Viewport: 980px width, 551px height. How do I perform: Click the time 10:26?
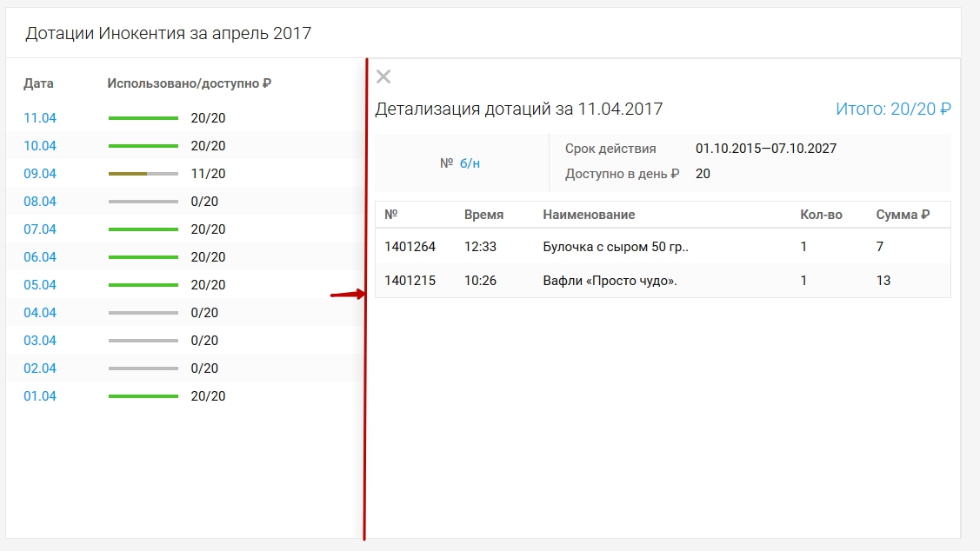tap(480, 281)
